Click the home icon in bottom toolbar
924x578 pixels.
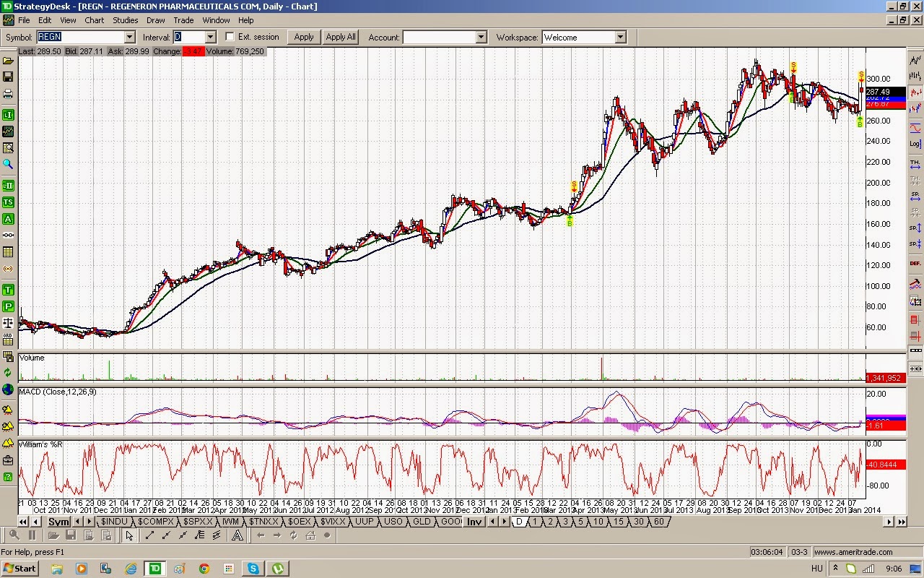[x=310, y=535]
